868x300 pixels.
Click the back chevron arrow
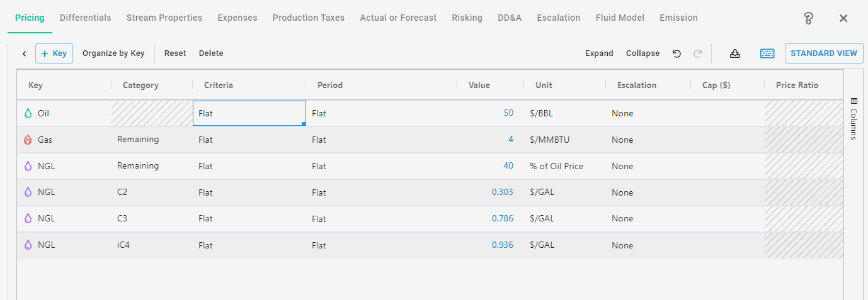(x=24, y=53)
